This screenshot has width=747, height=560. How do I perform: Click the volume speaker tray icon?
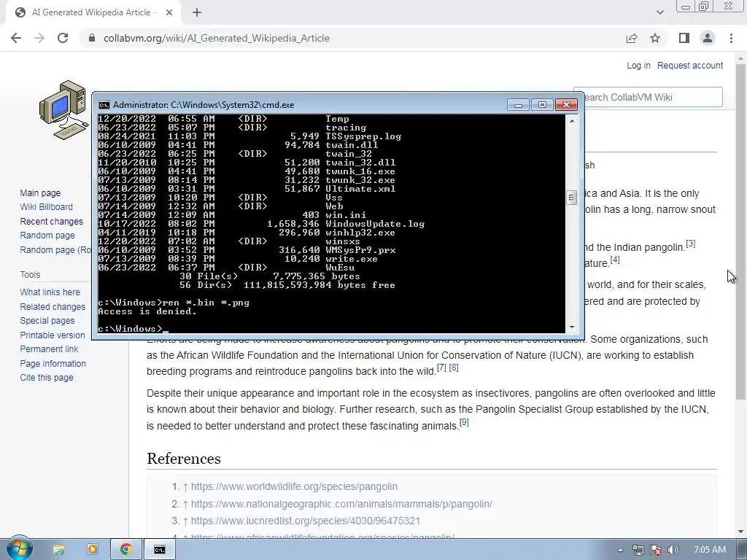click(x=673, y=550)
